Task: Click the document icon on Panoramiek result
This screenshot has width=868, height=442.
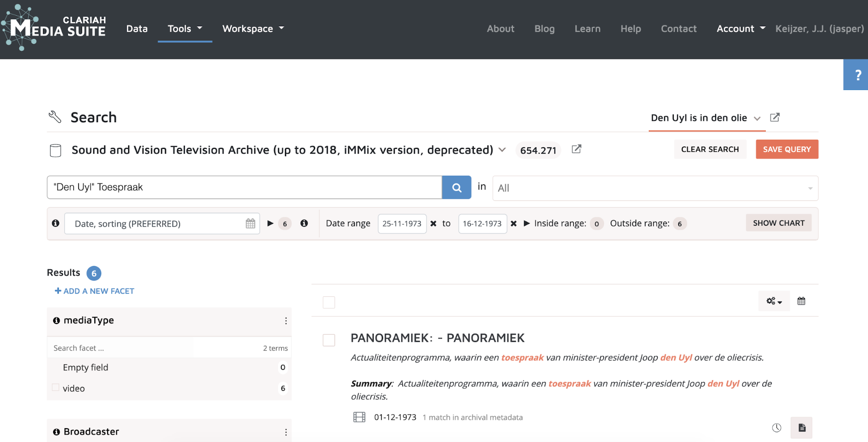Action: [801, 428]
